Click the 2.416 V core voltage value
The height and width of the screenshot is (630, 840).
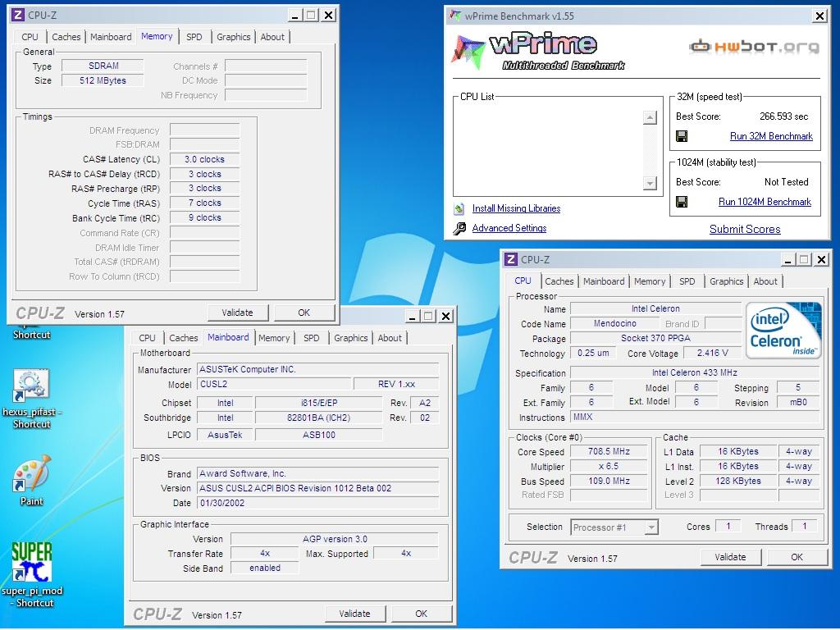(713, 353)
